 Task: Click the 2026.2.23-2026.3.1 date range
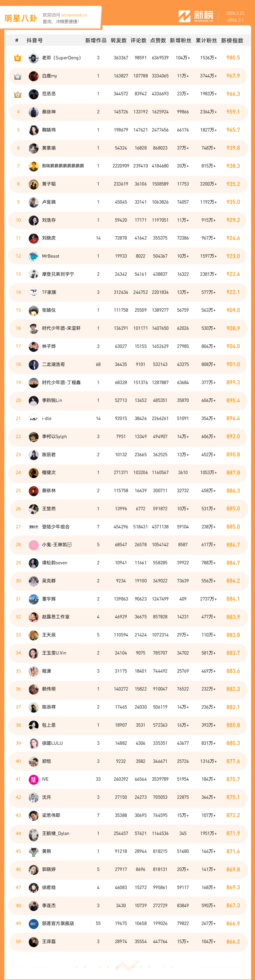[x=235, y=16]
